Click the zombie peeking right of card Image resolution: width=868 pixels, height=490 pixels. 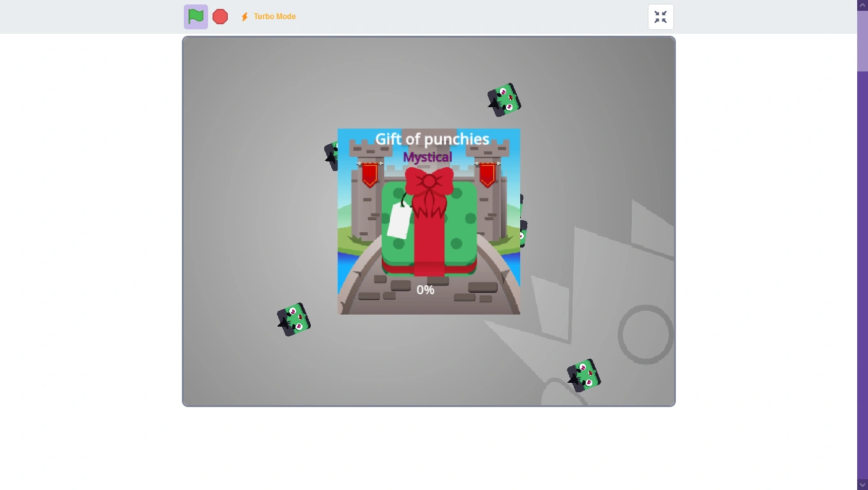523,221
